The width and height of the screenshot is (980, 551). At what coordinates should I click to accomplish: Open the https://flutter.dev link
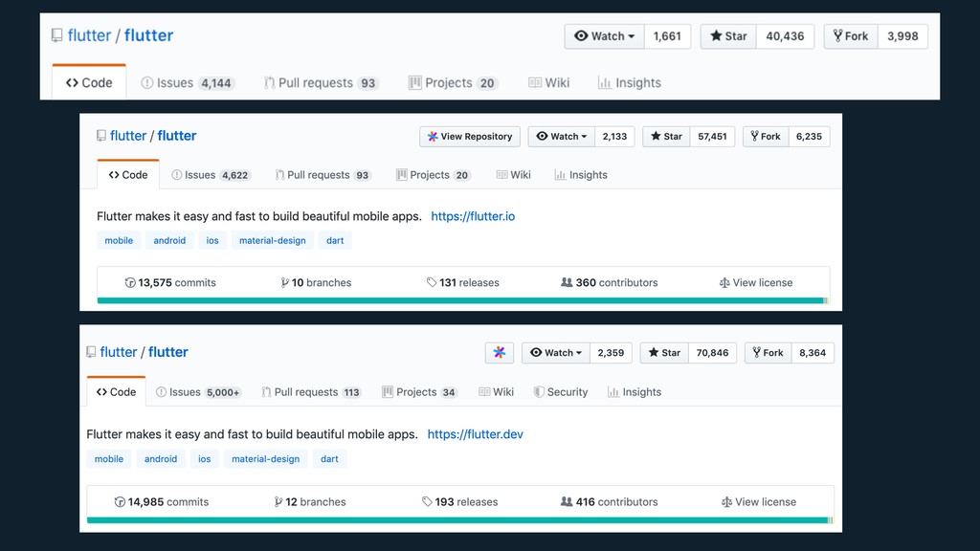coord(475,434)
